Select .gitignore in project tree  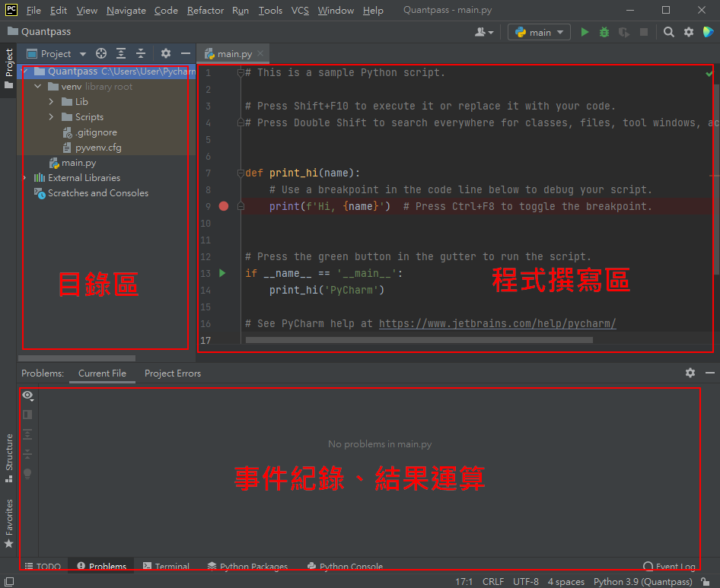click(96, 132)
